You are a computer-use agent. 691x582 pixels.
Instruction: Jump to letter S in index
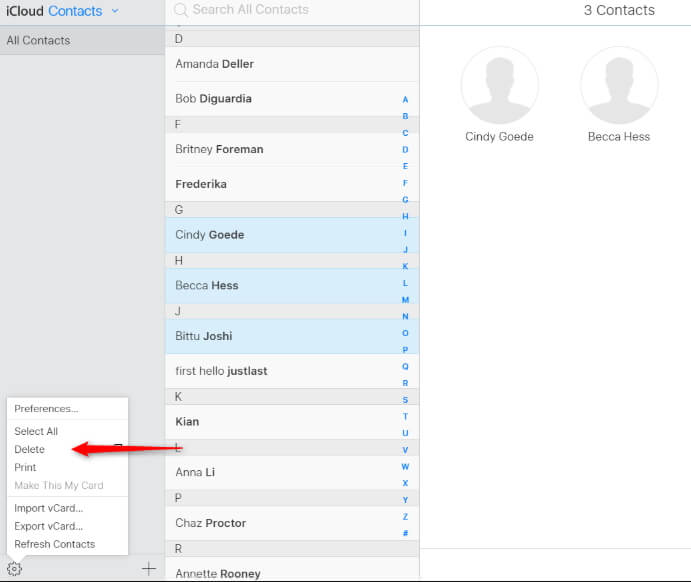(405, 400)
